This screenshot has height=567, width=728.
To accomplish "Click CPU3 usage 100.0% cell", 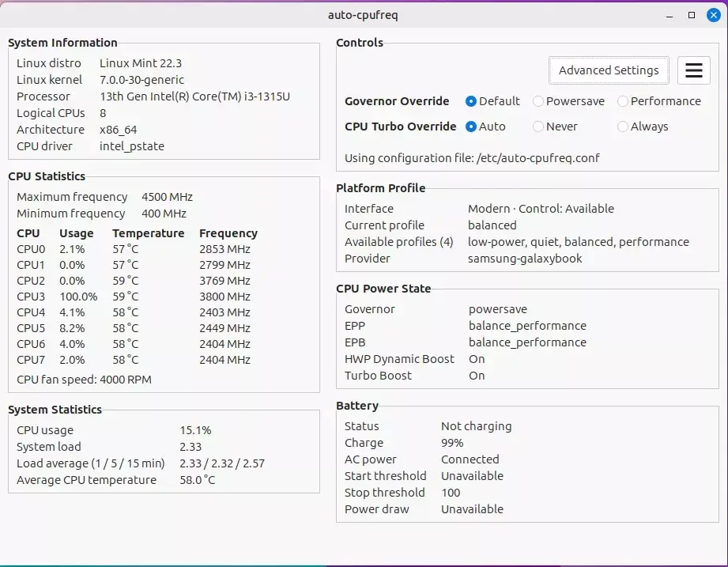I will tap(78, 297).
